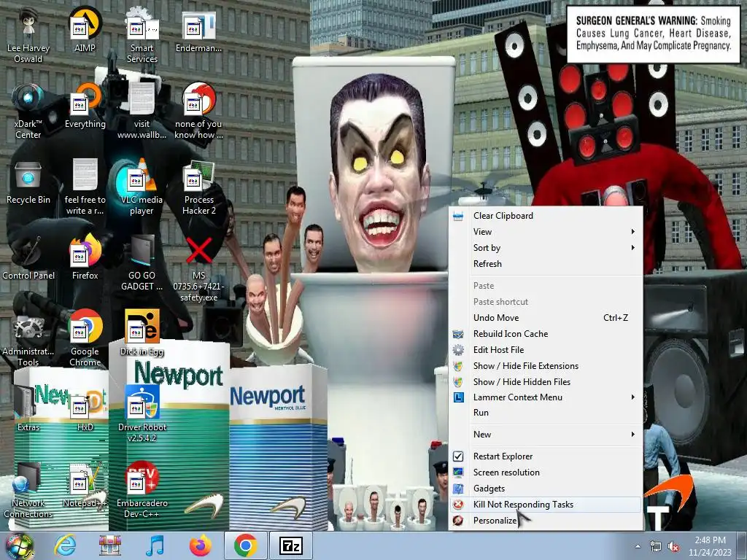The height and width of the screenshot is (560, 747).
Task: Expand the View submenu
Action: 546,232
